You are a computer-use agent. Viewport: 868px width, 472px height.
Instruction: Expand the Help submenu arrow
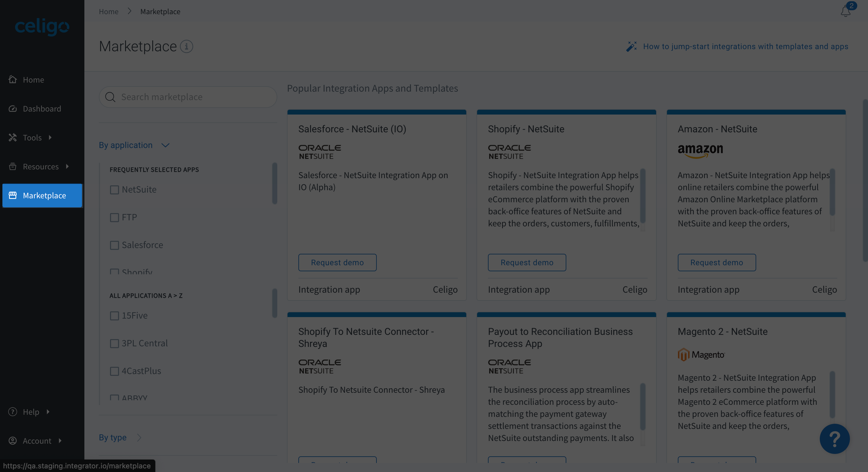click(48, 412)
